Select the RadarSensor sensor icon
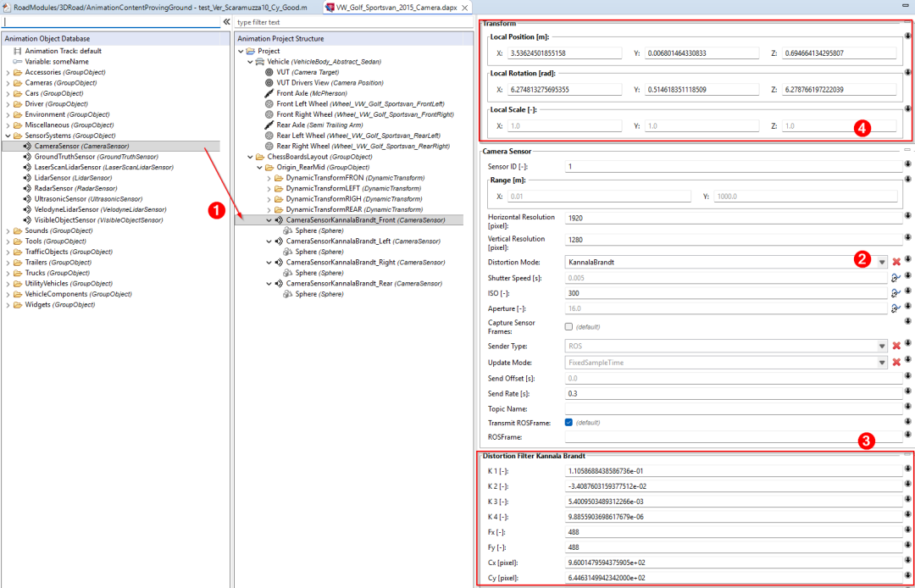Image resolution: width=915 pixels, height=588 pixels. [27, 188]
